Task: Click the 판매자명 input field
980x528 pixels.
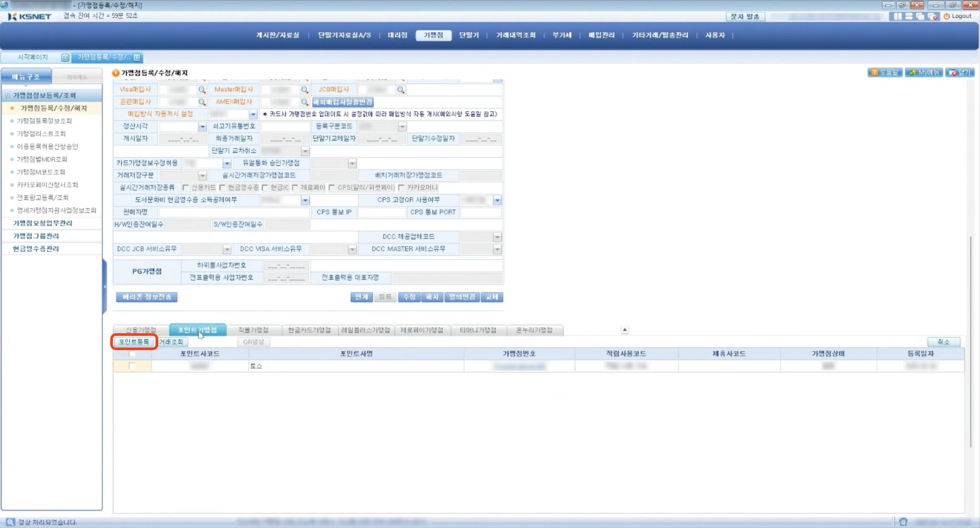Action: (x=234, y=212)
